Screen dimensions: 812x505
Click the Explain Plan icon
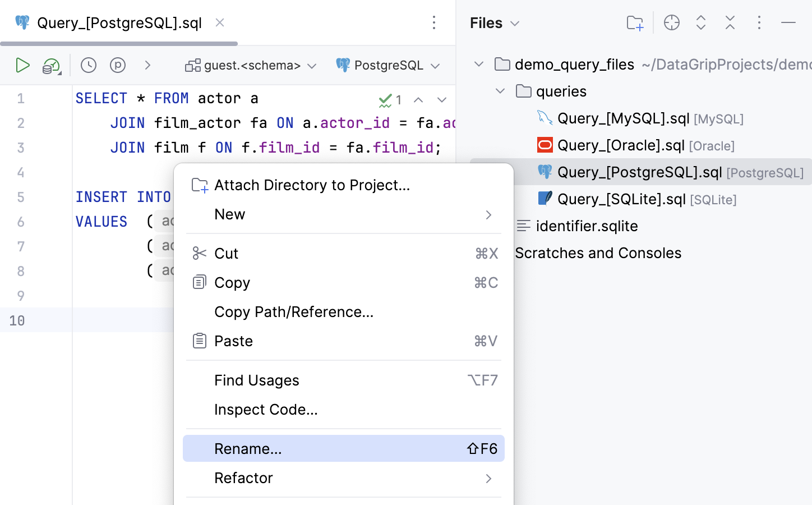(x=117, y=65)
